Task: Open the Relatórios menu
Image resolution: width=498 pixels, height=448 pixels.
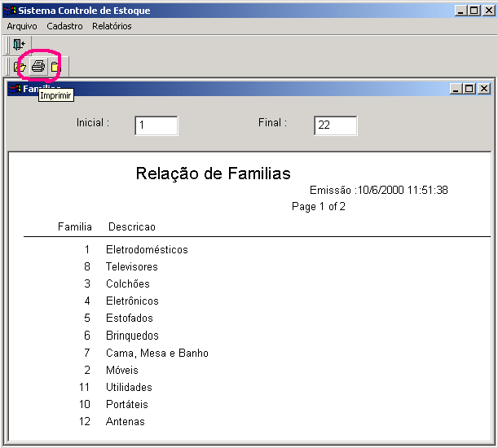Action: 112,26
